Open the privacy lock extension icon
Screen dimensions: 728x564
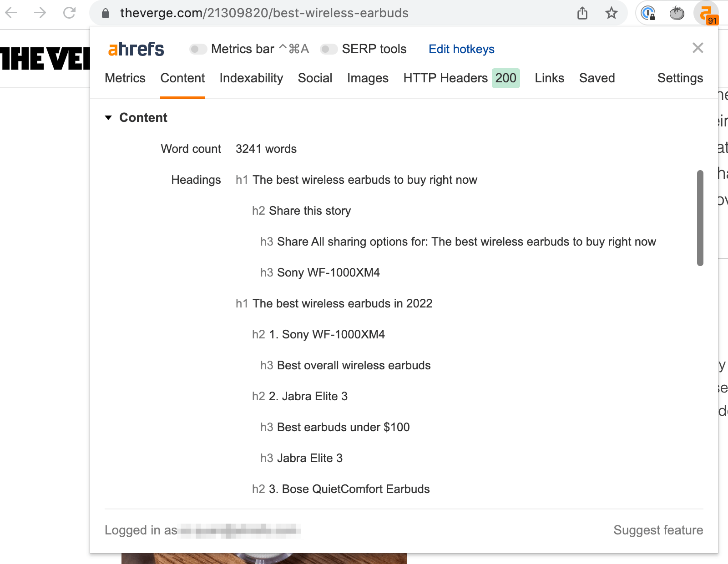click(648, 13)
